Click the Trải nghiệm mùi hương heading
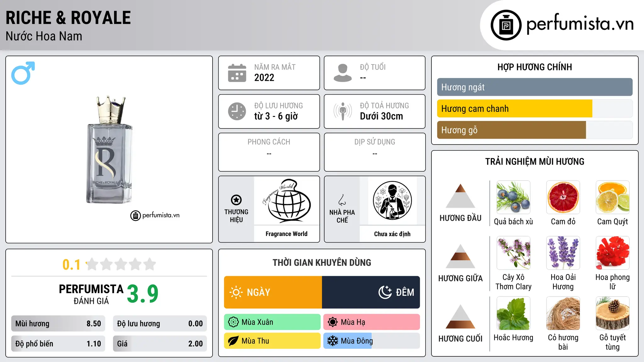The height and width of the screenshot is (362, 644). click(535, 162)
